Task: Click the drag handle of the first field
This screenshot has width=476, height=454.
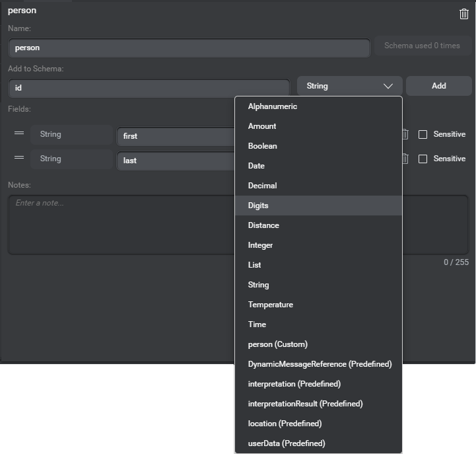Action: coord(19,133)
